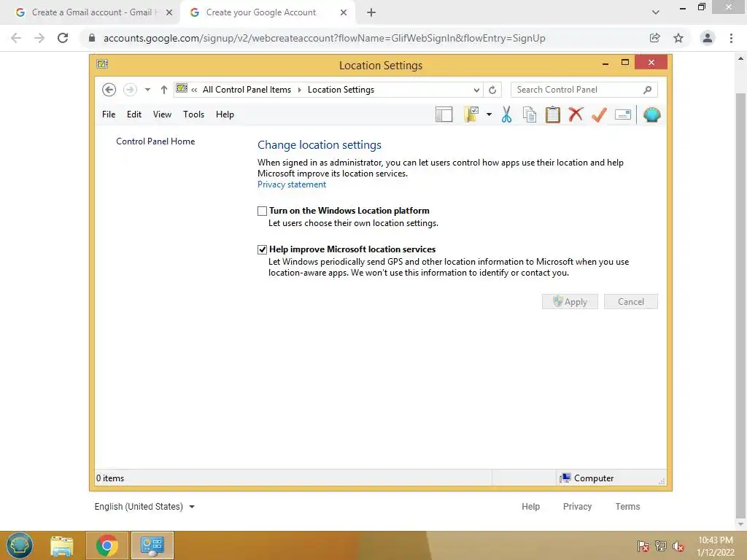Click the Paste clipboard icon
This screenshot has width=747, height=560.
tap(553, 114)
